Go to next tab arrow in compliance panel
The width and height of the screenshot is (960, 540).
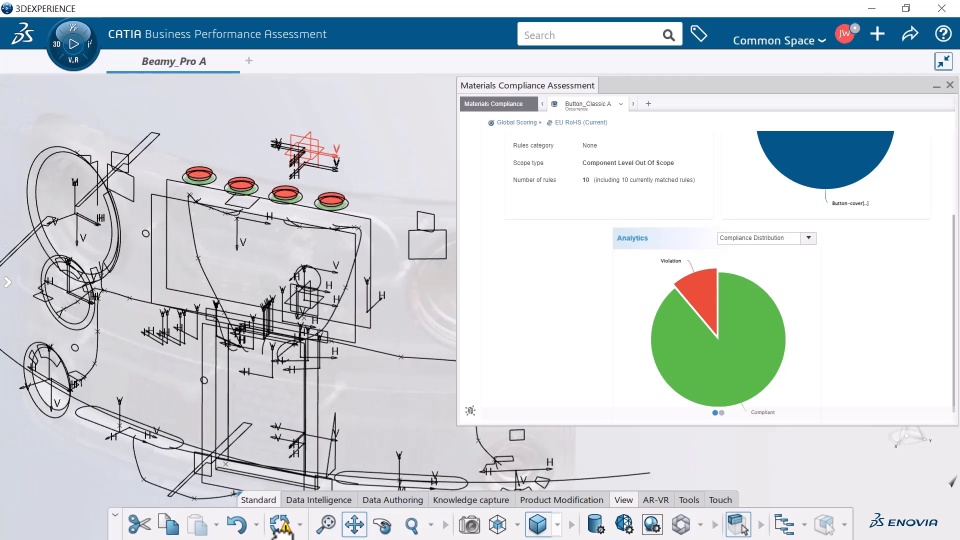(633, 104)
